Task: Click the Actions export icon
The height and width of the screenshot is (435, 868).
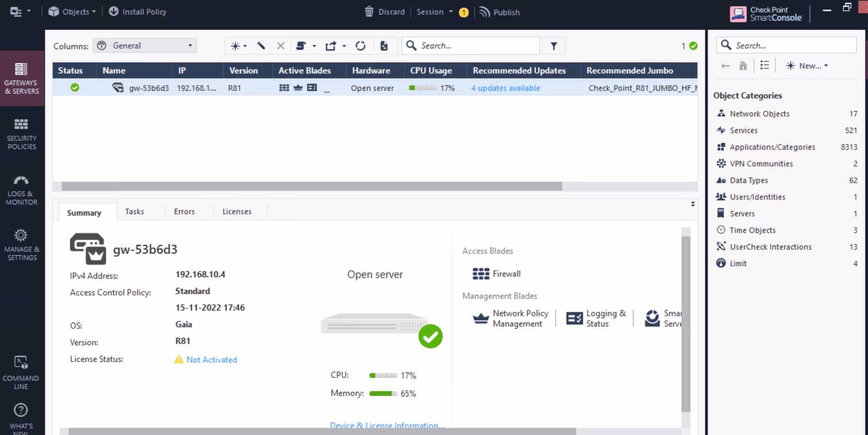Action: pyautogui.click(x=331, y=46)
